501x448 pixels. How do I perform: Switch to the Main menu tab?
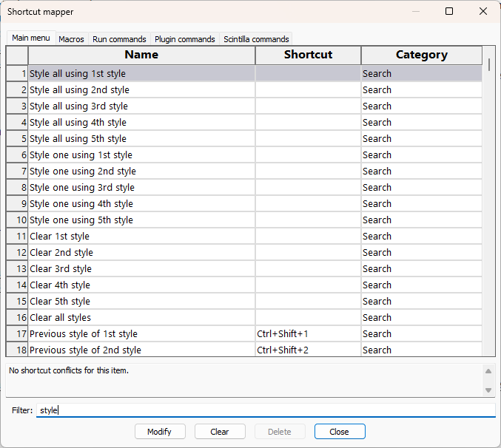coord(31,38)
